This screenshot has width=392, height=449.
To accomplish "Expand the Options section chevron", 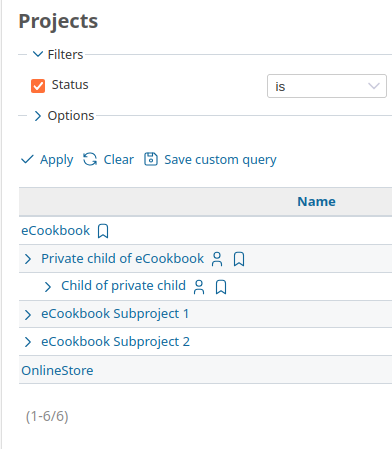I will (x=38, y=116).
